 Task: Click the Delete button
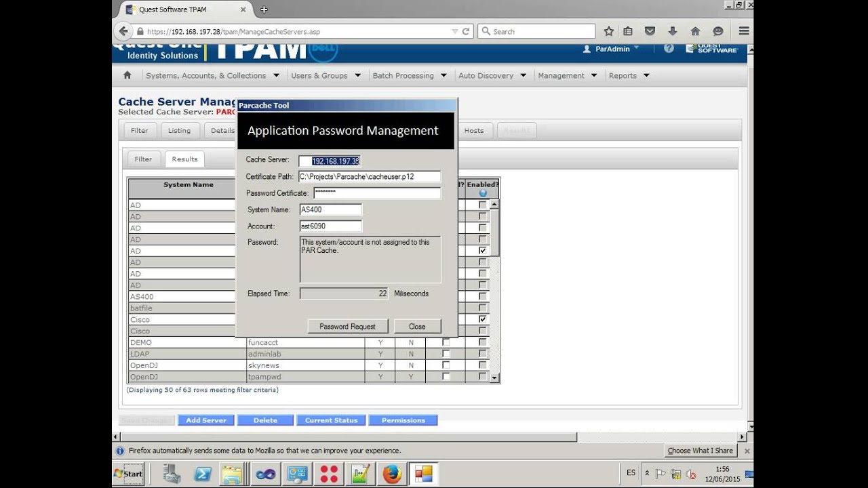pyautogui.click(x=265, y=420)
